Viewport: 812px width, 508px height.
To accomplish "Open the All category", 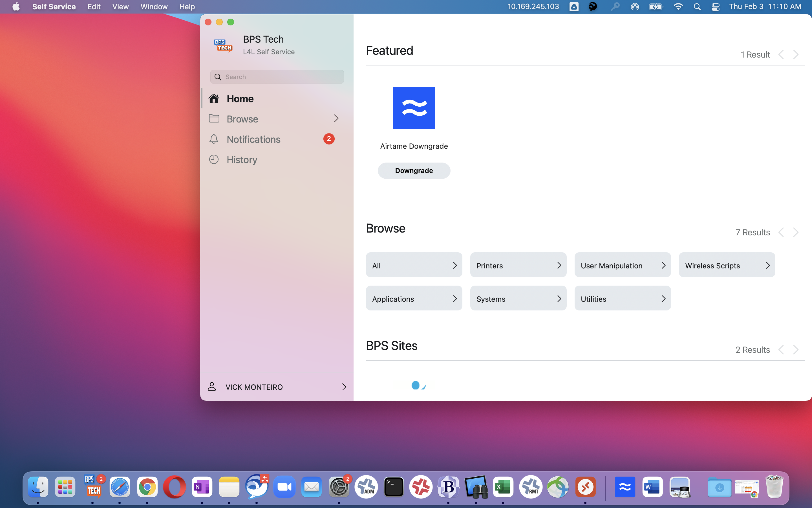I will coord(414,265).
